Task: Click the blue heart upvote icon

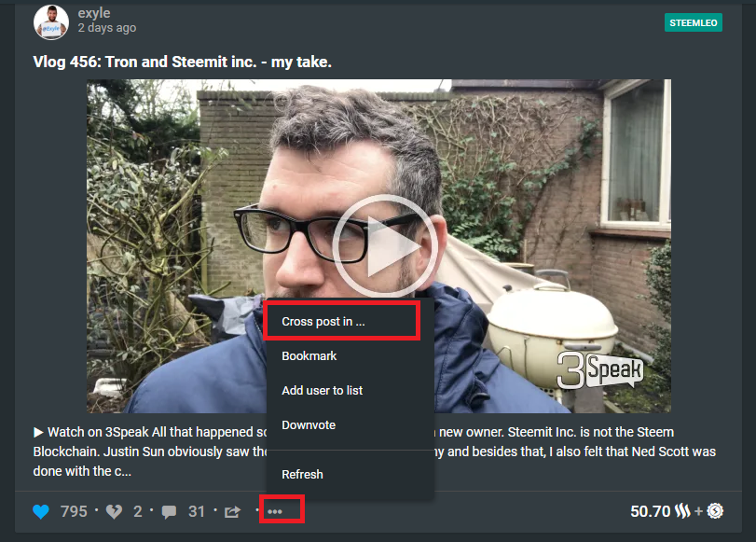Action: coord(41,511)
